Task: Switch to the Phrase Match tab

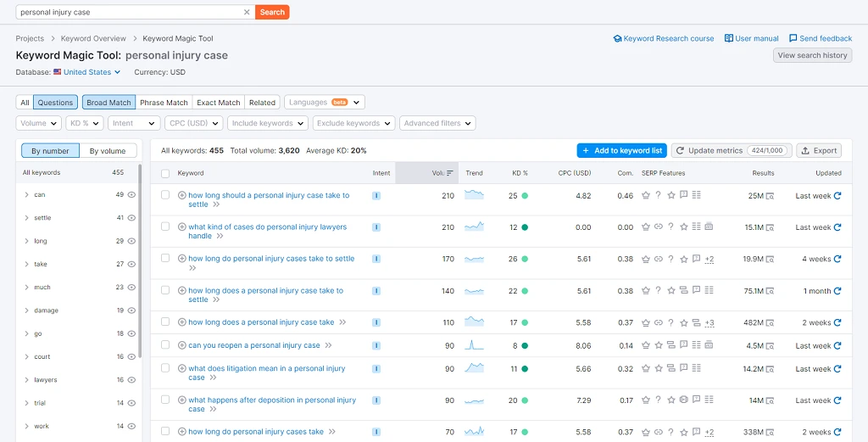Action: coord(164,103)
